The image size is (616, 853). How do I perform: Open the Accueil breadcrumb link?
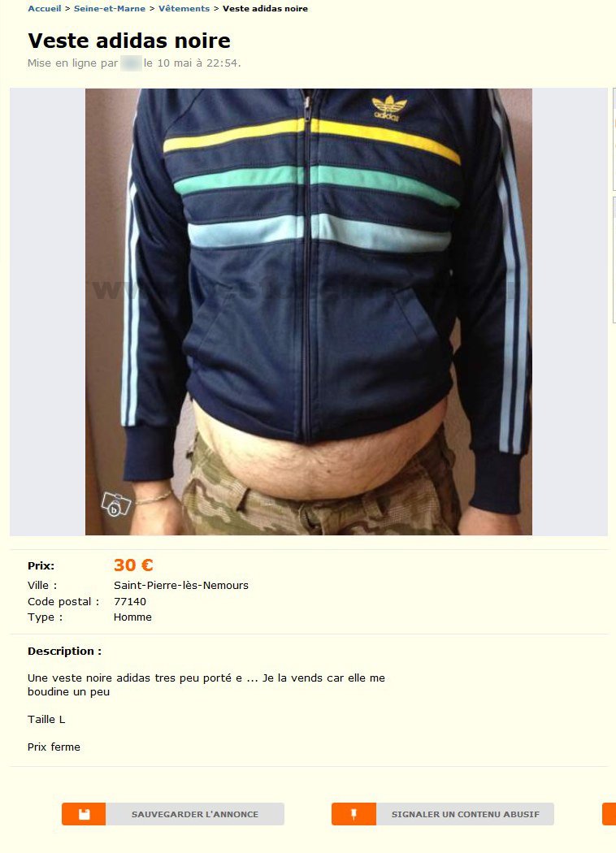point(45,9)
